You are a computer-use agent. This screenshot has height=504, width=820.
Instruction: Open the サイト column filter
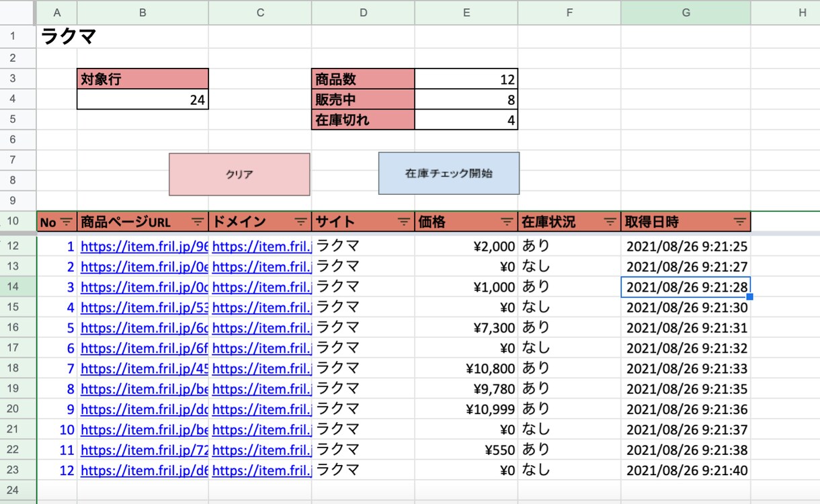pos(404,222)
